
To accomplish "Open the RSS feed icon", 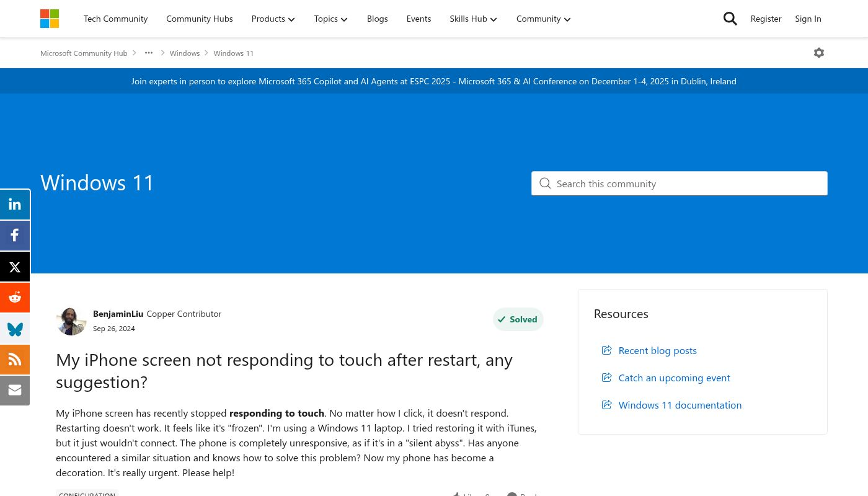I will pyautogui.click(x=15, y=360).
